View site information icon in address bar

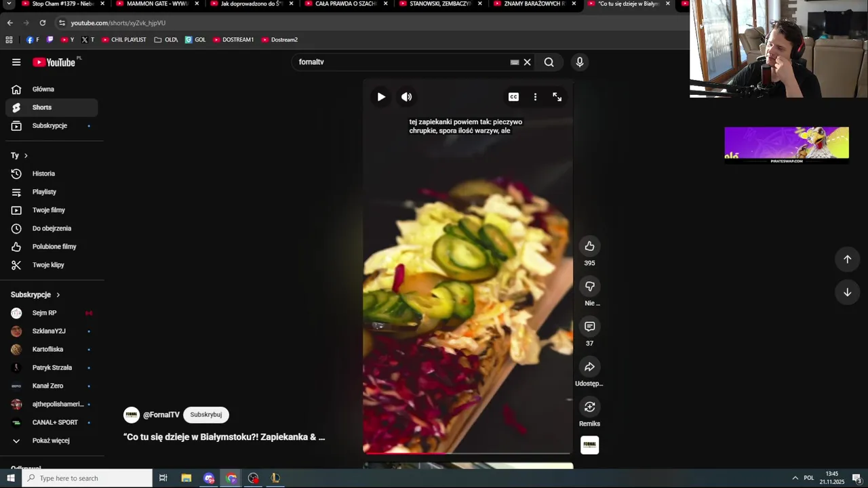[x=62, y=22]
